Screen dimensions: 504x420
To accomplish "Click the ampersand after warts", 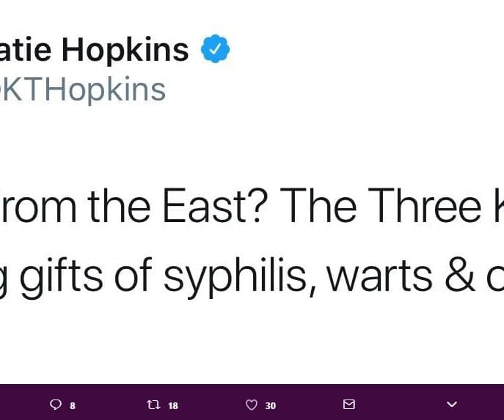I will coord(460,276).
